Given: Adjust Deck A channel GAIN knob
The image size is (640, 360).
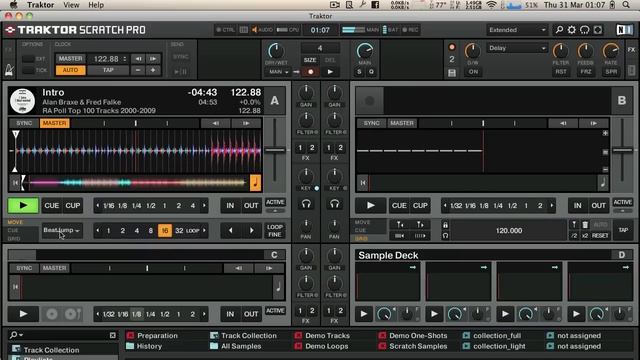Looking at the screenshot, I should coord(306,93).
